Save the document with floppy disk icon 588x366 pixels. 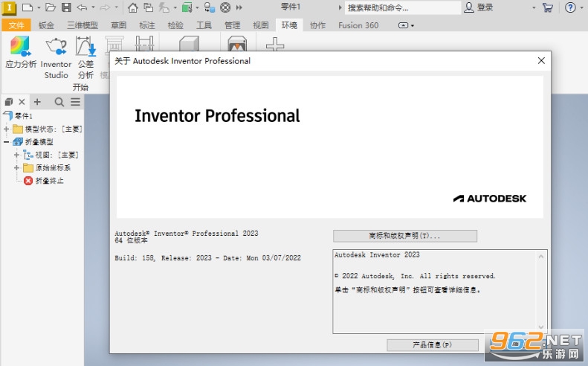click(x=66, y=7)
